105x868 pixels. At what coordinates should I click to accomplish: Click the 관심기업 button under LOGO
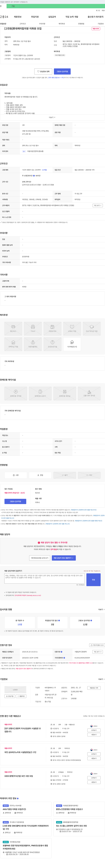pyautogui.click(x=10, y=696)
